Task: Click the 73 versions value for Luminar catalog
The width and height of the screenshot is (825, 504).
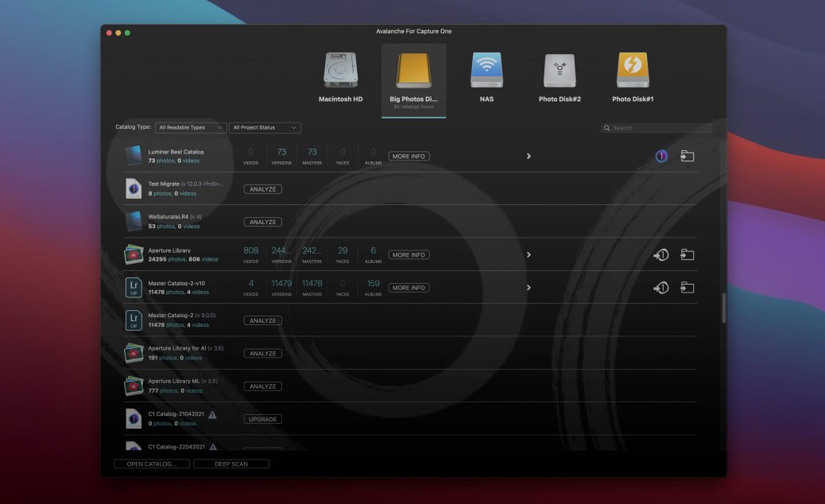Action: (x=281, y=152)
